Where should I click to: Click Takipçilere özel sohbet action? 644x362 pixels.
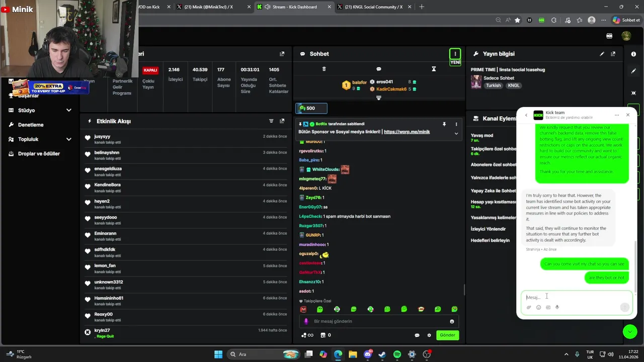[x=494, y=149]
